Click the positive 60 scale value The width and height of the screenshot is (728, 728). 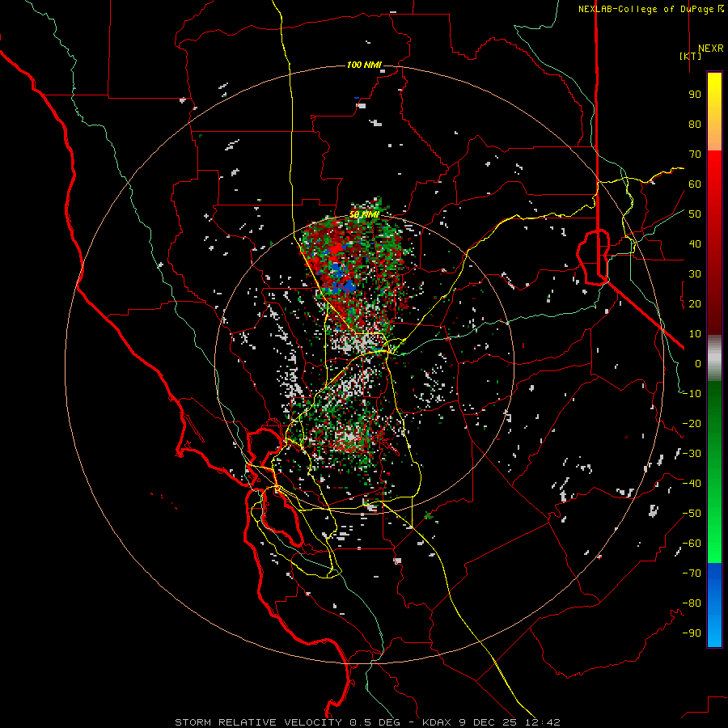695,184
